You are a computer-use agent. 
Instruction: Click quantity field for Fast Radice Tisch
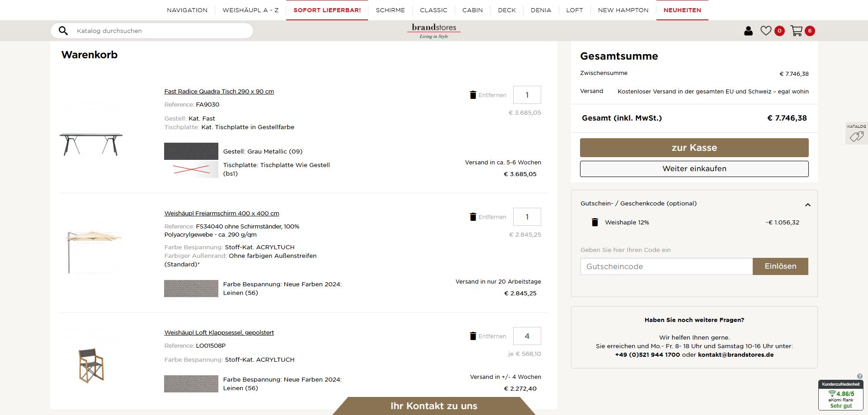click(527, 95)
